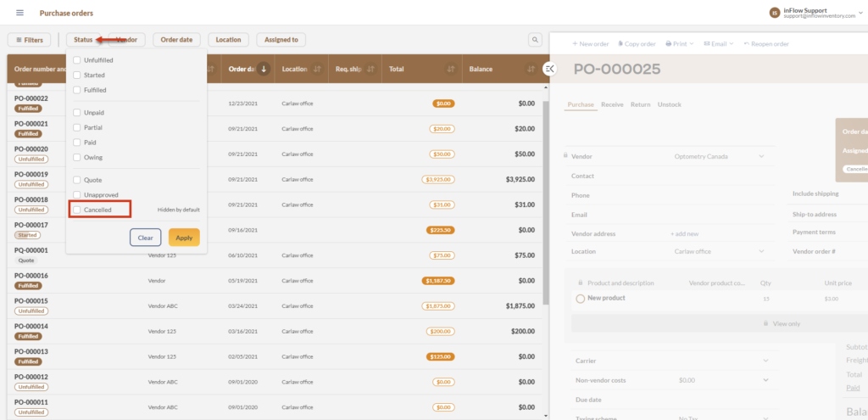The height and width of the screenshot is (420, 868).
Task: Open the Location filter dropdown
Action: (x=228, y=40)
